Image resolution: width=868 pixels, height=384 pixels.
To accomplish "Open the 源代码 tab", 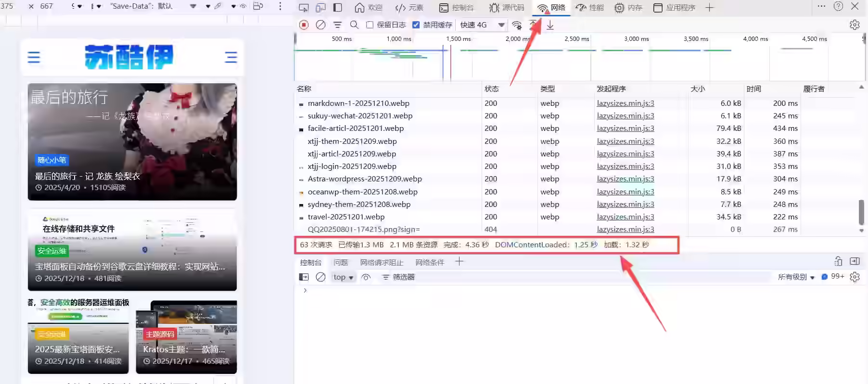I will pyautogui.click(x=507, y=8).
